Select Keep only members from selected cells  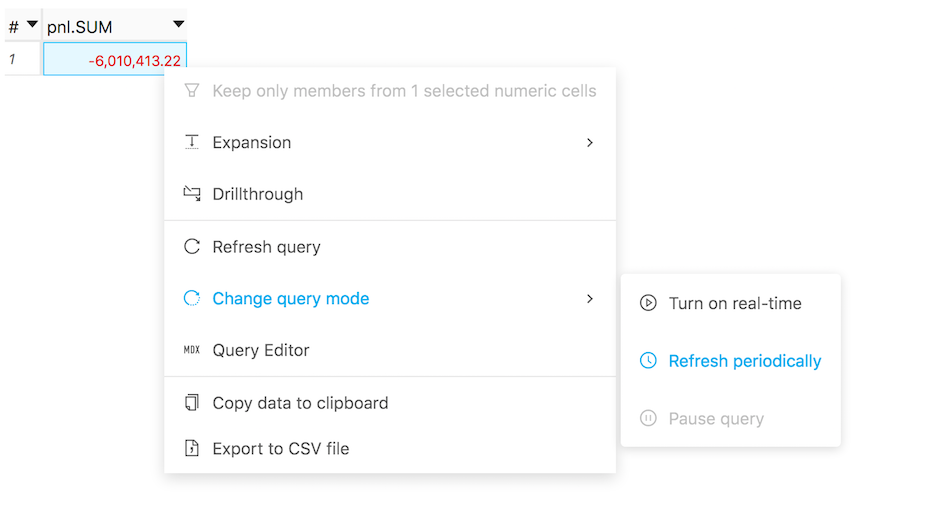click(x=390, y=91)
